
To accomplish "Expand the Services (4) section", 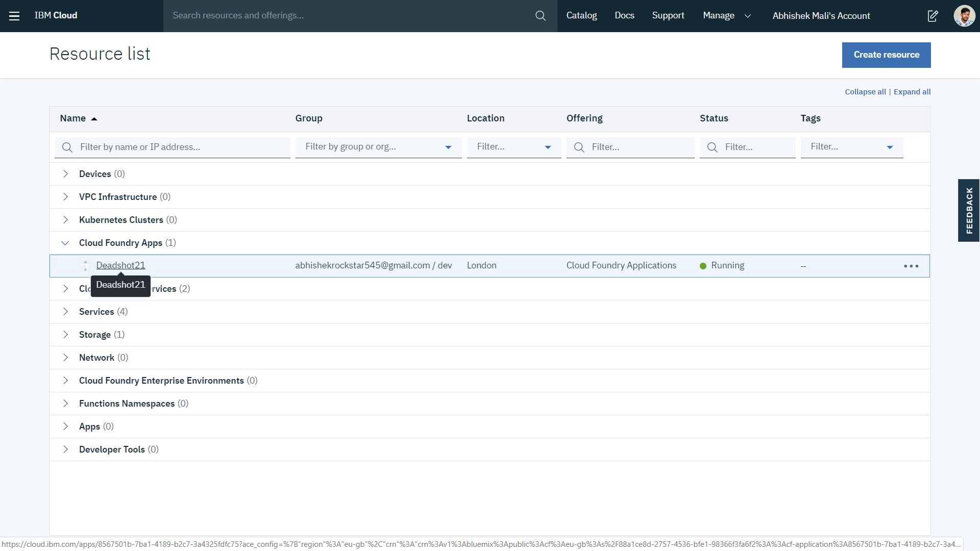I will (65, 312).
